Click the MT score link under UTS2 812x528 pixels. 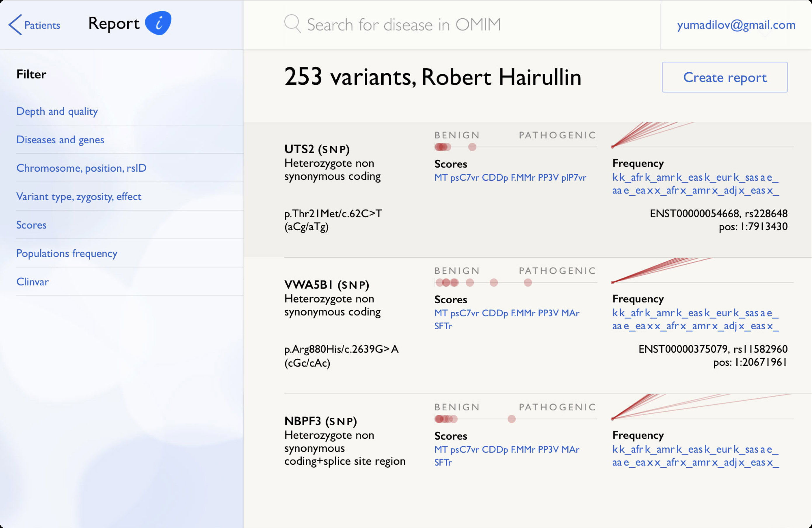click(441, 177)
